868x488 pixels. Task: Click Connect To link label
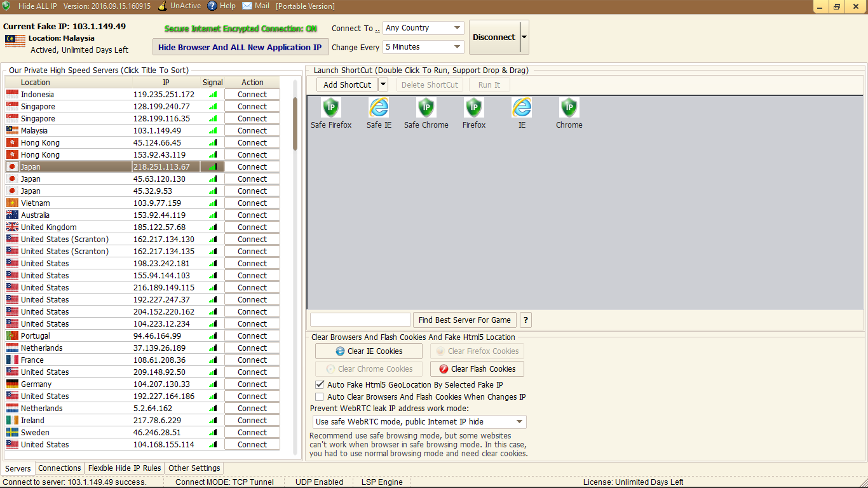(356, 28)
